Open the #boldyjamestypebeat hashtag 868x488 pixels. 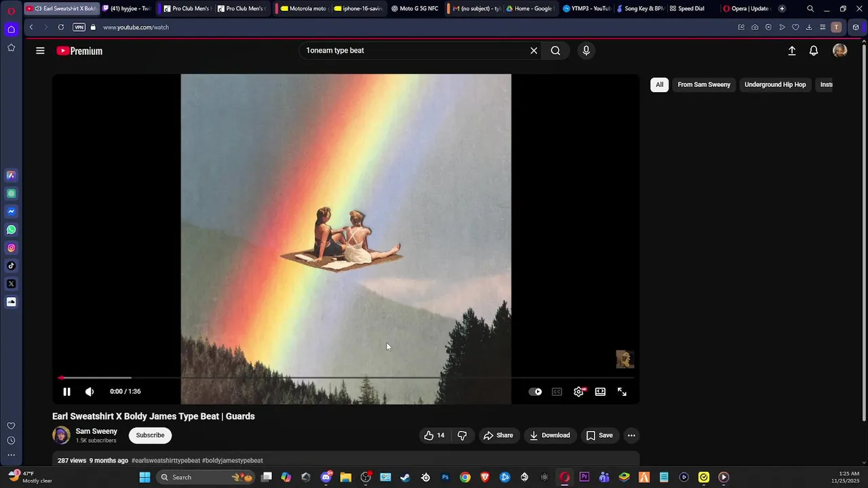point(233,460)
